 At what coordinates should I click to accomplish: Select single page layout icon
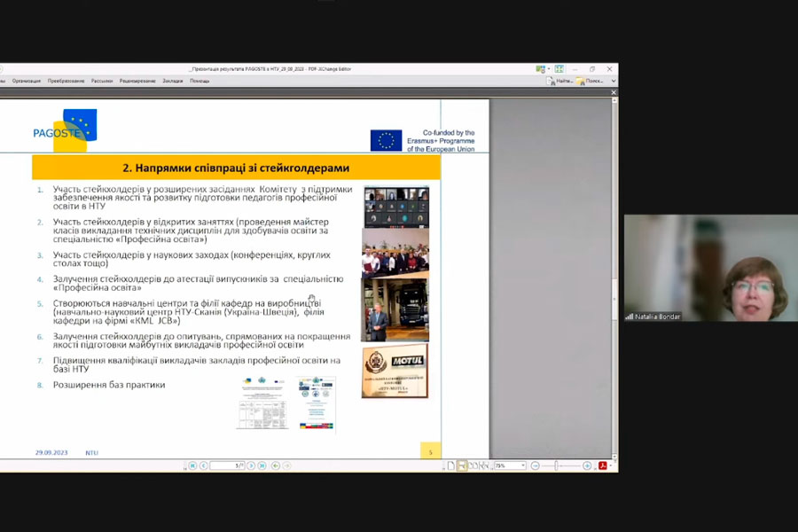click(451, 465)
